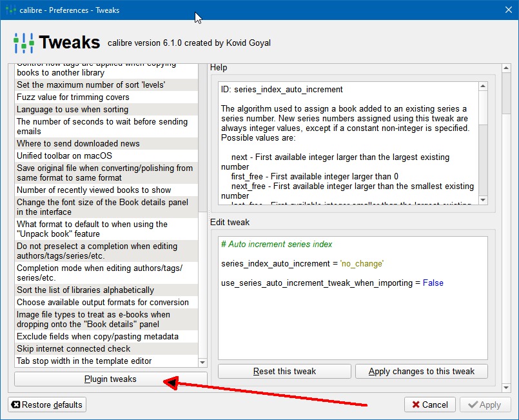Viewport: 519px width, 420px height.
Task: Select 'Image file types to treat as e-books' tweak
Action: point(106,319)
